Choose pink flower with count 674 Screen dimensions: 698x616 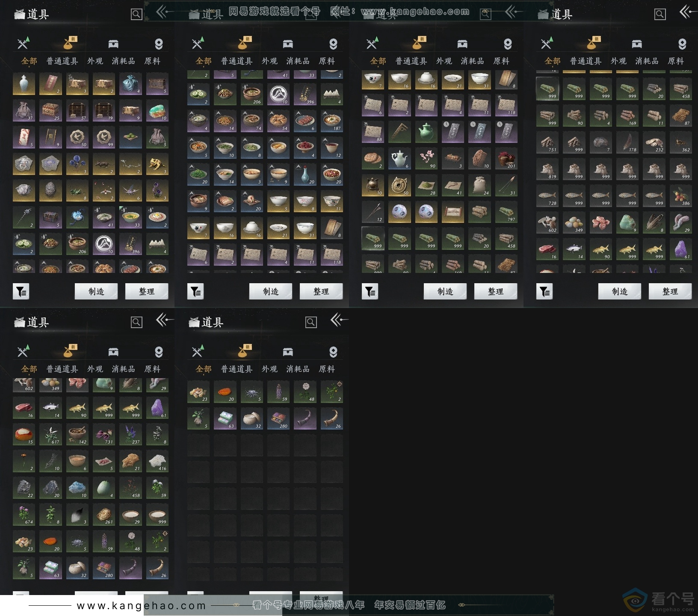tap(24, 515)
